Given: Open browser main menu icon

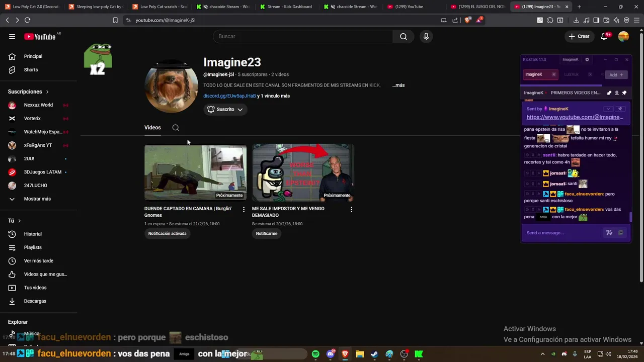Looking at the screenshot, I should pyautogui.click(x=637, y=20).
